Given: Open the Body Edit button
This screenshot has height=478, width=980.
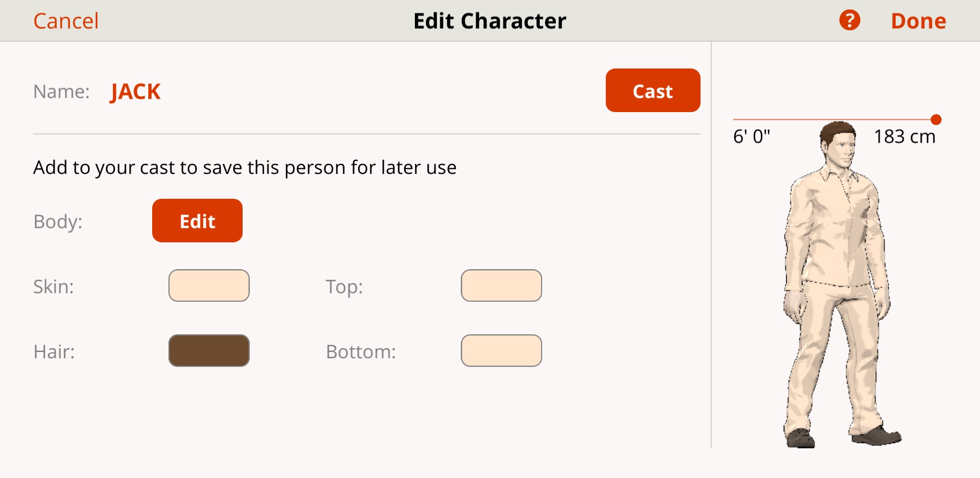Looking at the screenshot, I should [197, 221].
